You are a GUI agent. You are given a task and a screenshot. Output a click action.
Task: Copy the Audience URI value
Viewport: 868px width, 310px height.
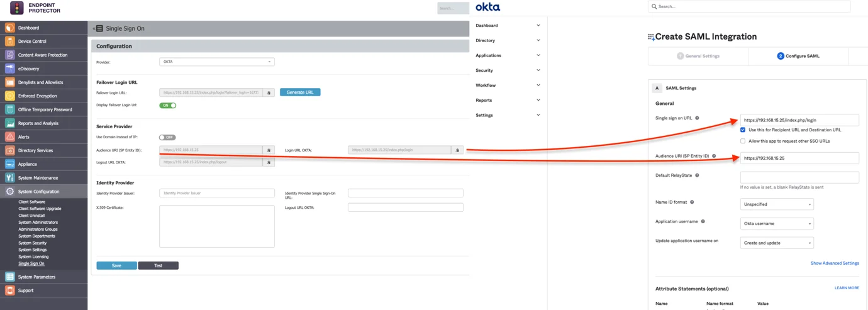click(269, 150)
